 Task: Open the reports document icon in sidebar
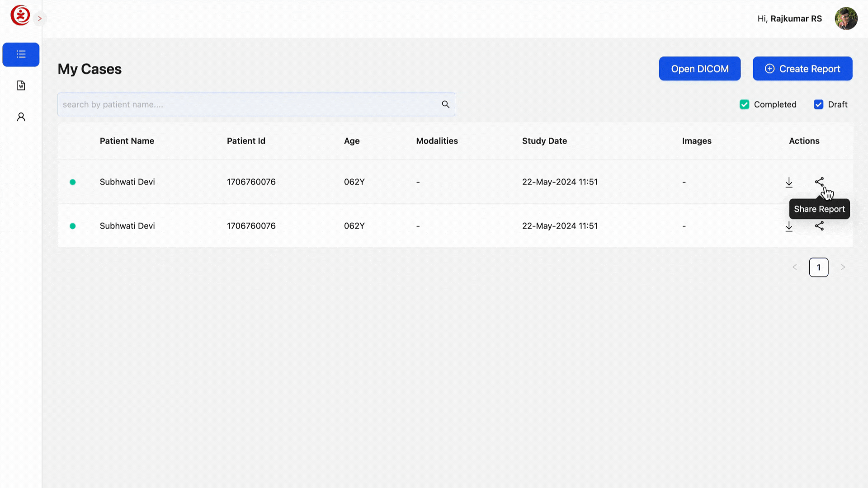point(21,85)
